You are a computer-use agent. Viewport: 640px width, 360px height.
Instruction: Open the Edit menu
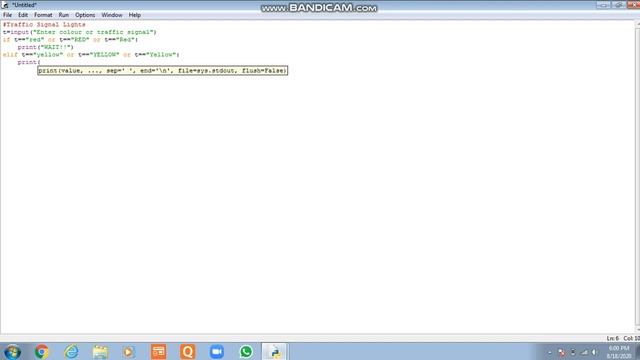point(23,15)
